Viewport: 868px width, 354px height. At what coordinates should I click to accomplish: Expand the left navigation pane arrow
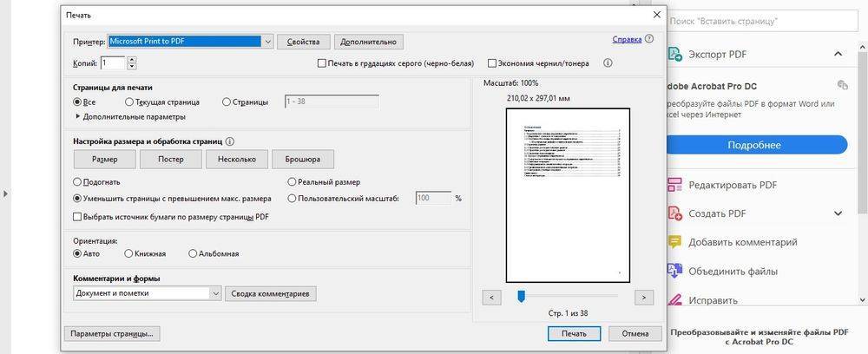[x=5, y=194]
